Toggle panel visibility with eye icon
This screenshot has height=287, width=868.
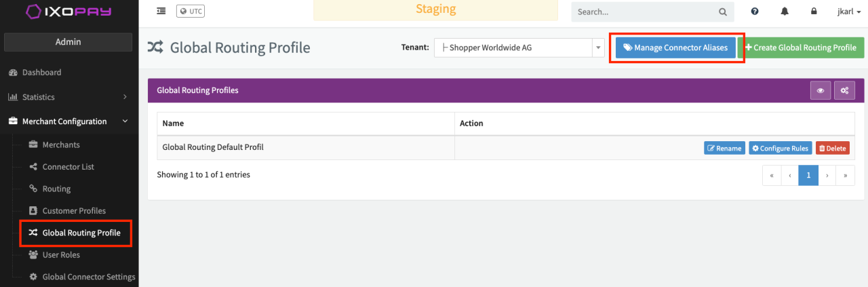tap(821, 90)
